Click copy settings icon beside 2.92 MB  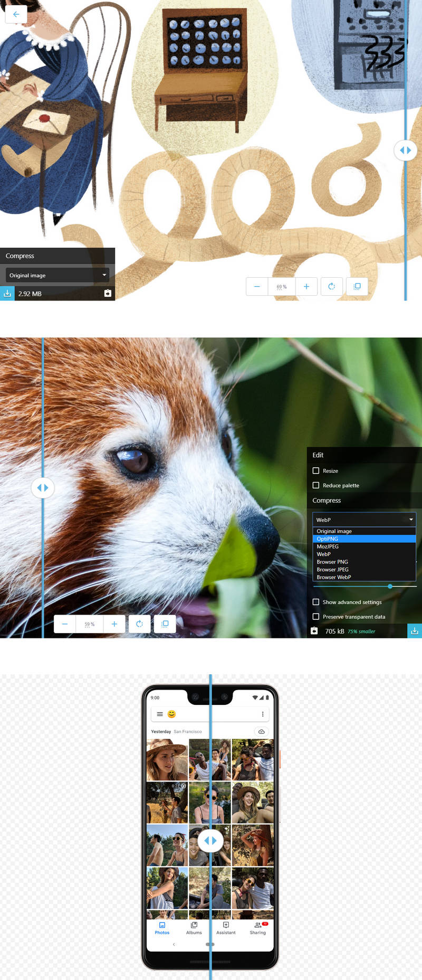click(x=108, y=293)
